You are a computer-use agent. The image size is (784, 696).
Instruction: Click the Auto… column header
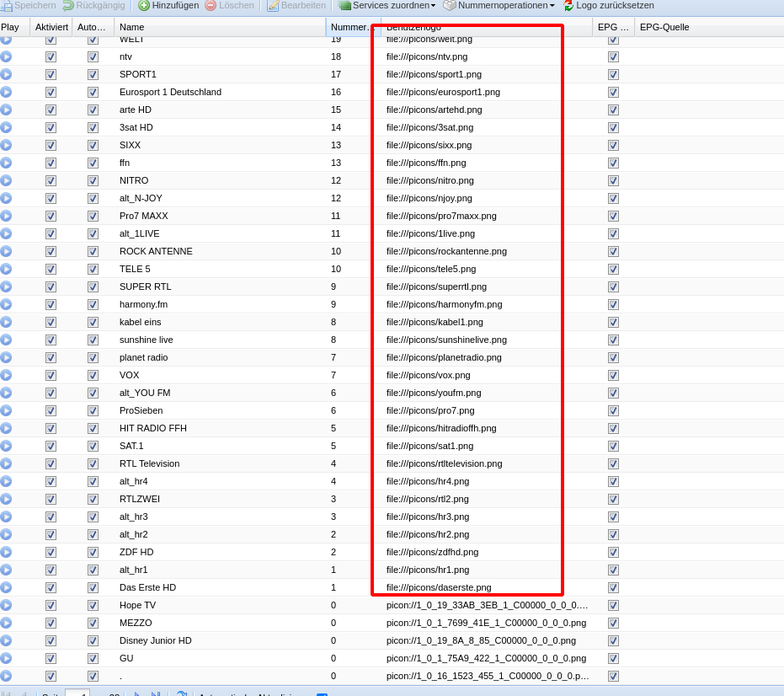coord(93,27)
